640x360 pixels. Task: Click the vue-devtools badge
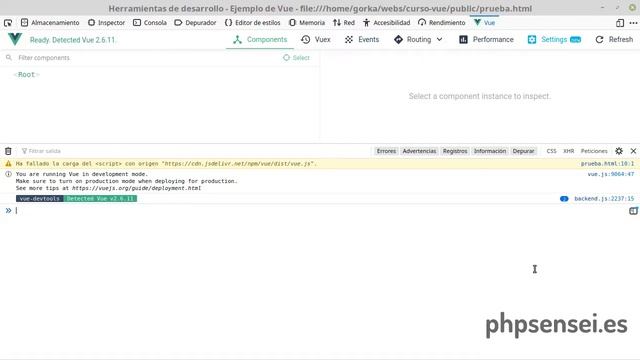40,199
